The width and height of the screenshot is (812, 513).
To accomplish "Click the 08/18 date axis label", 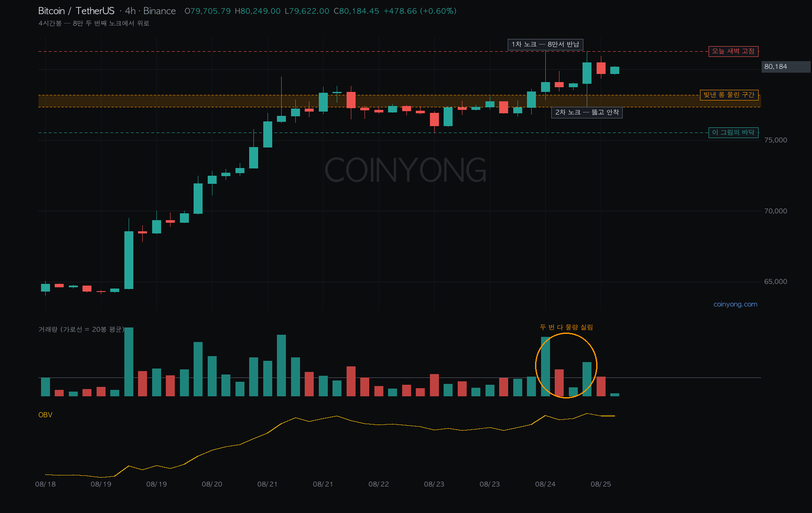I will (45, 484).
